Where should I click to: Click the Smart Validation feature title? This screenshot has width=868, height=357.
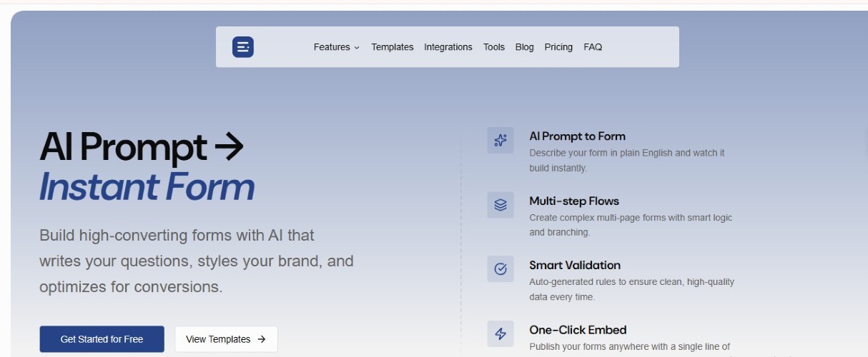[x=574, y=265]
